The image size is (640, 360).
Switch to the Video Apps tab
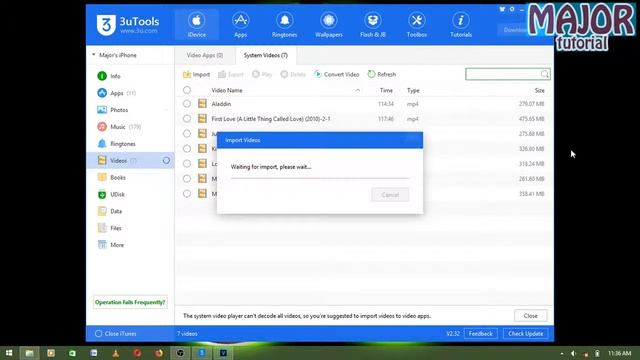(204, 55)
